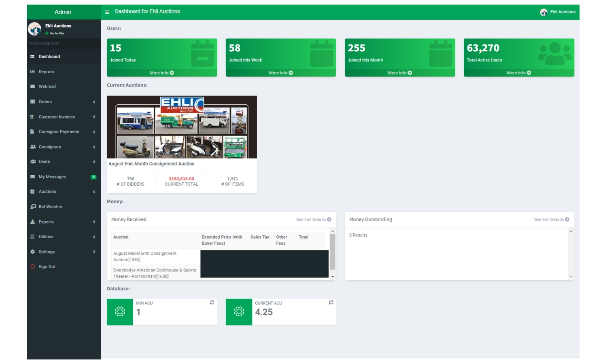The height and width of the screenshot is (364, 607).
Task: Open See Full Details for Money Outstanding
Action: 552,220
